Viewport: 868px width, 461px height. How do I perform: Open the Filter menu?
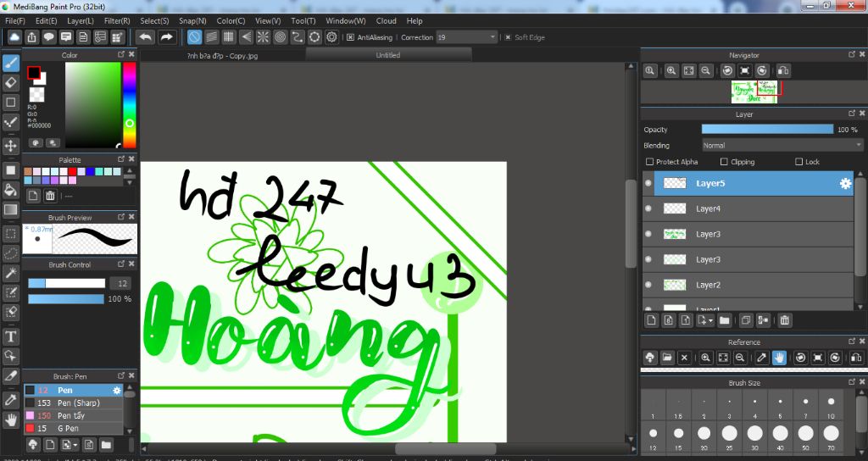pos(117,21)
